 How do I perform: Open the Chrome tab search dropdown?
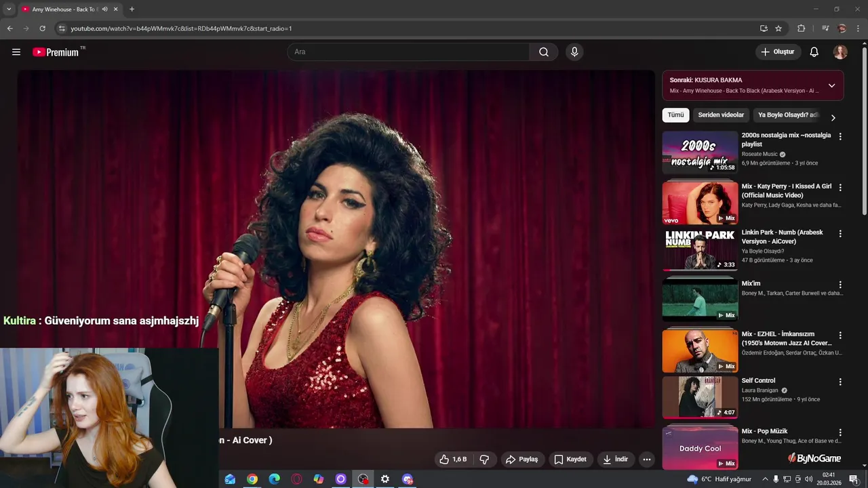coord(9,9)
